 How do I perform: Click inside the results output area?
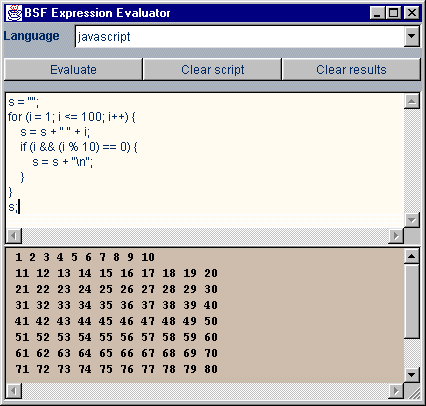[x=205, y=315]
